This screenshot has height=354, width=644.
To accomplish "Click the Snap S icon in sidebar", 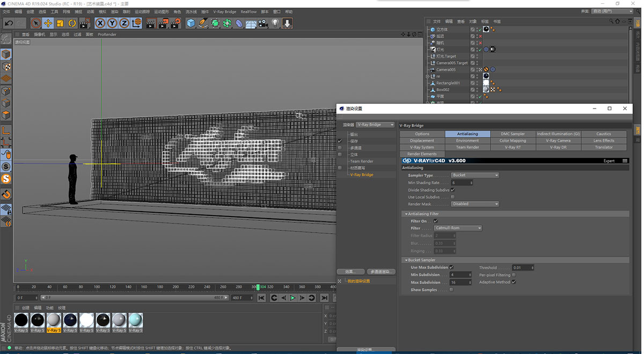I will 6,167.
